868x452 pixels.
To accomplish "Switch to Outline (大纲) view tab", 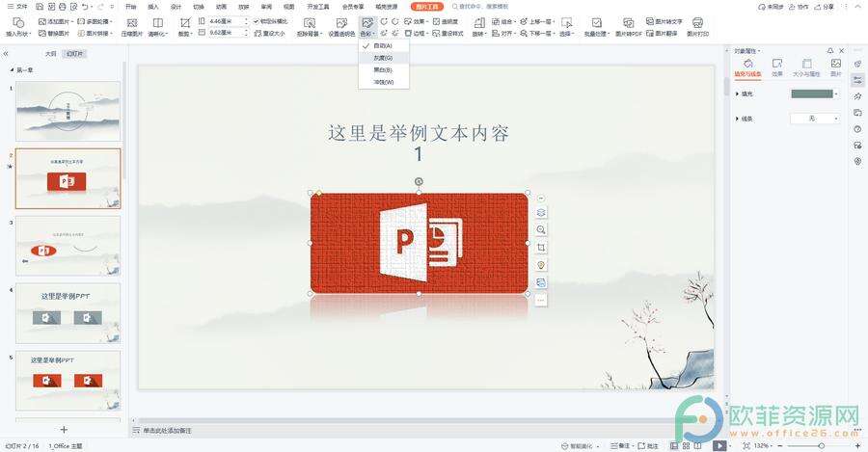I will (50, 54).
